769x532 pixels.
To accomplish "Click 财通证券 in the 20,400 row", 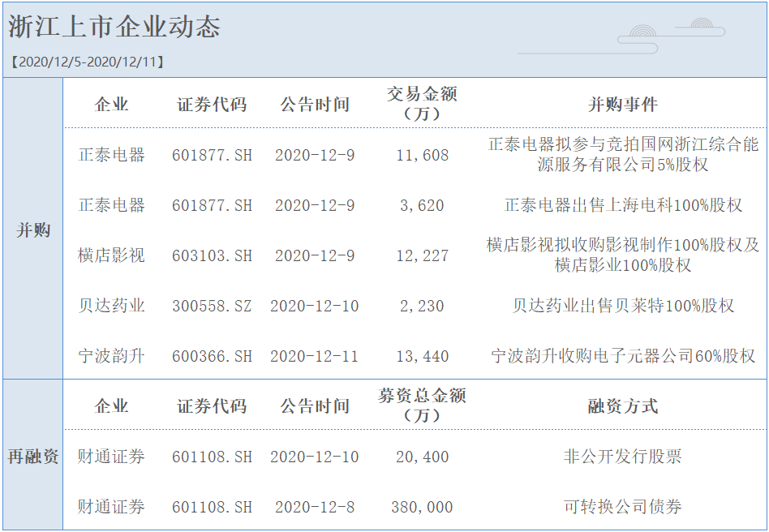I will [111, 457].
